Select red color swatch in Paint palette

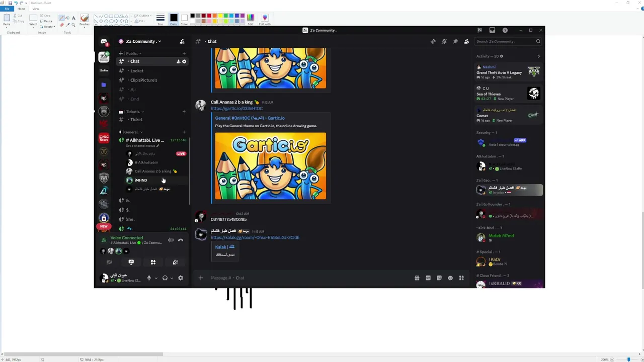209,16
